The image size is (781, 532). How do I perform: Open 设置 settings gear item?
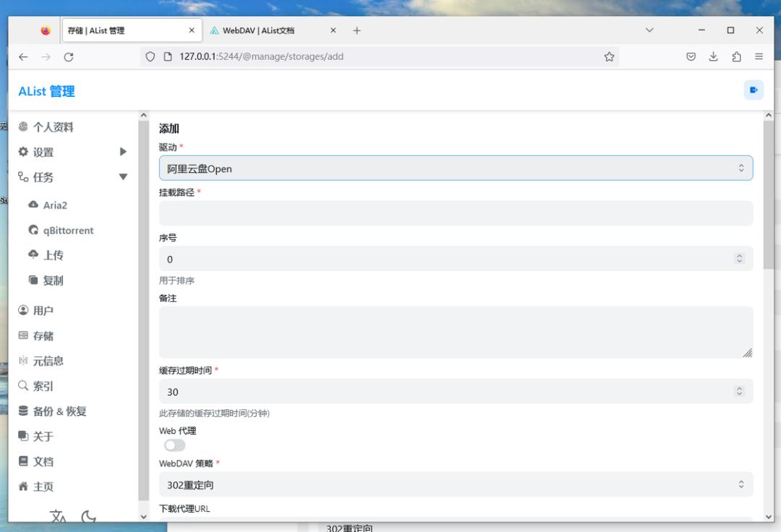36,152
